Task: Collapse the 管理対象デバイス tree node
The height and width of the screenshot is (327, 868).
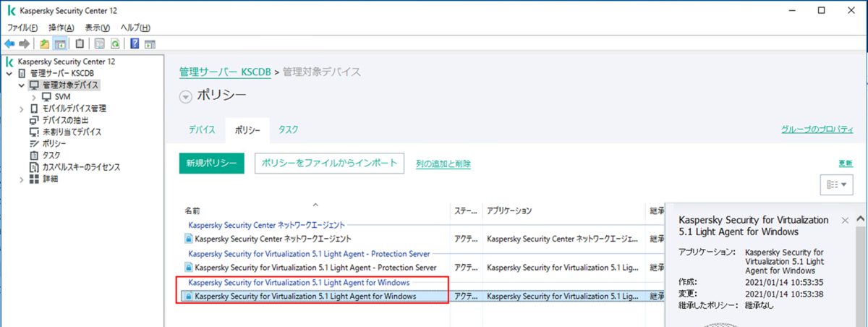Action: [22, 85]
